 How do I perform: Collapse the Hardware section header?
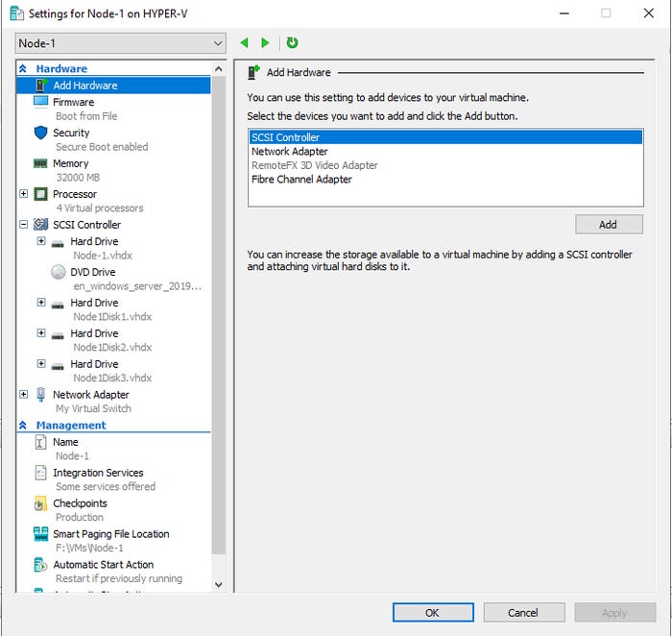click(x=23, y=69)
